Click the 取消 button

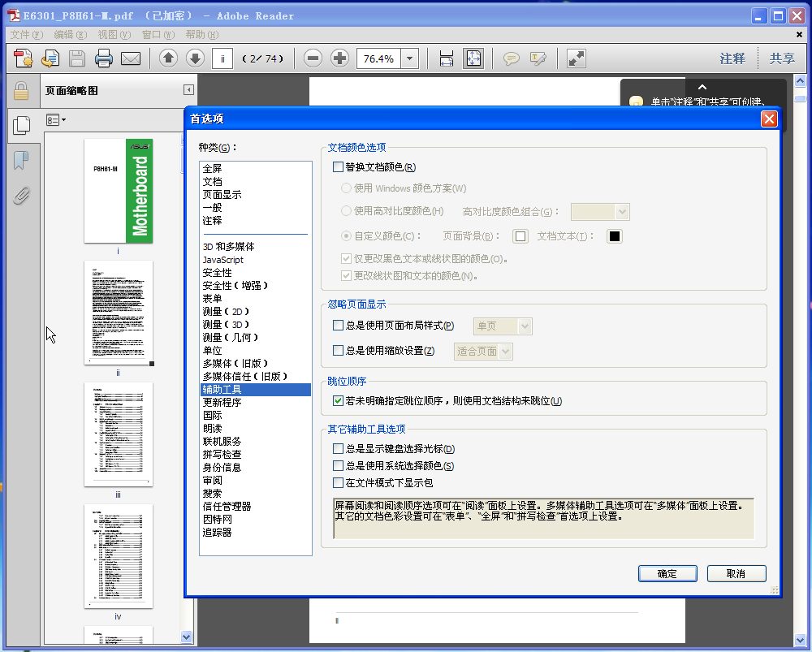click(x=736, y=573)
